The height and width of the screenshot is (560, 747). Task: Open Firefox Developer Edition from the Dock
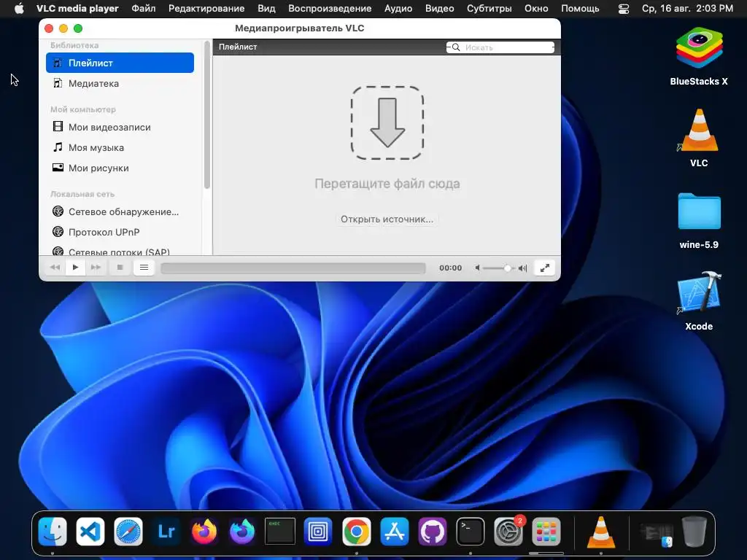[242, 532]
